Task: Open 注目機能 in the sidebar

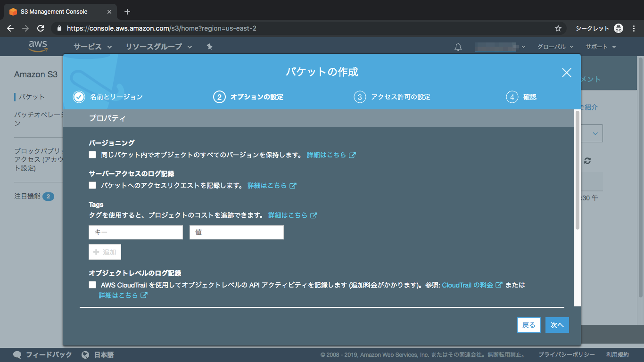Action: click(x=34, y=196)
